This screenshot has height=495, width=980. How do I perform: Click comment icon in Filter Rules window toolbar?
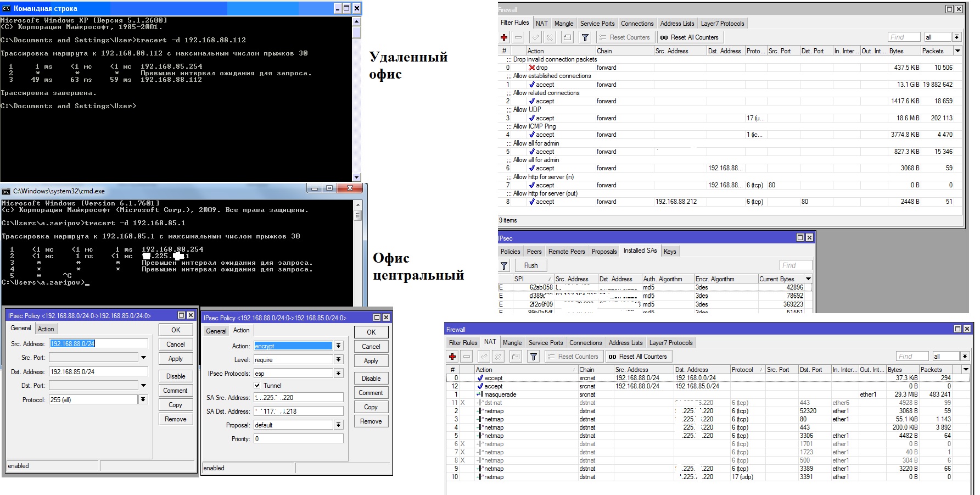tap(568, 37)
